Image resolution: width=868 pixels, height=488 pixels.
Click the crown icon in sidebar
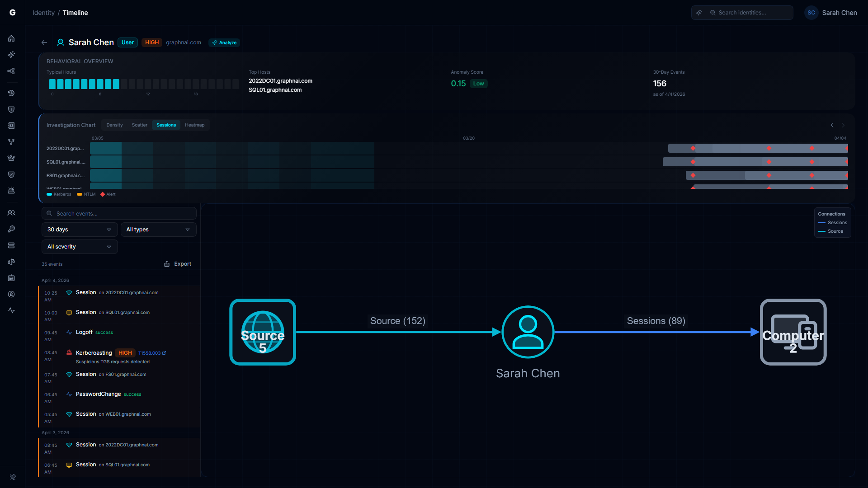pyautogui.click(x=11, y=158)
